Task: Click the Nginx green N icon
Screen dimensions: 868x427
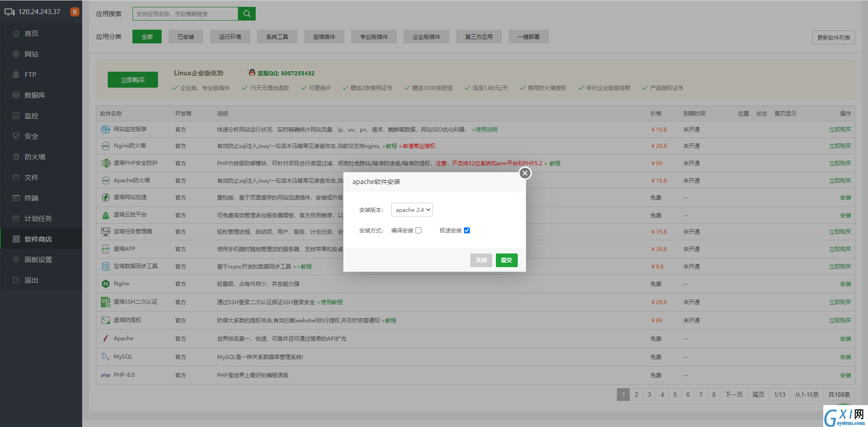Action: (105, 284)
